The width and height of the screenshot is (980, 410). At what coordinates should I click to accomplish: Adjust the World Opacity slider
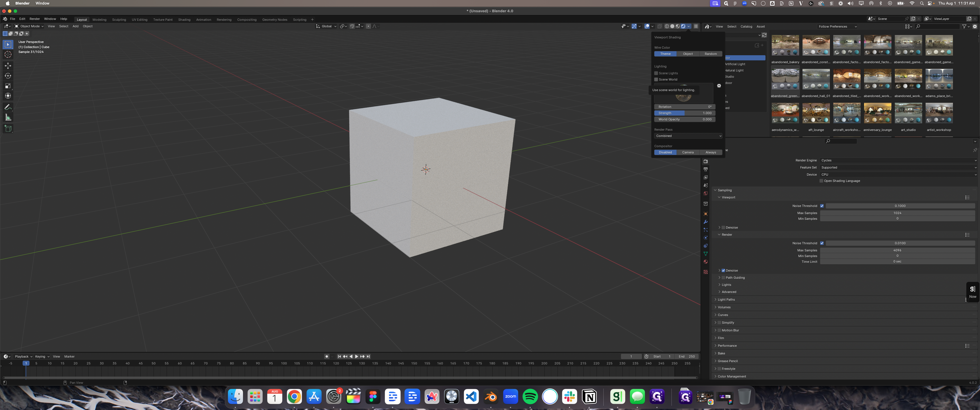click(685, 119)
